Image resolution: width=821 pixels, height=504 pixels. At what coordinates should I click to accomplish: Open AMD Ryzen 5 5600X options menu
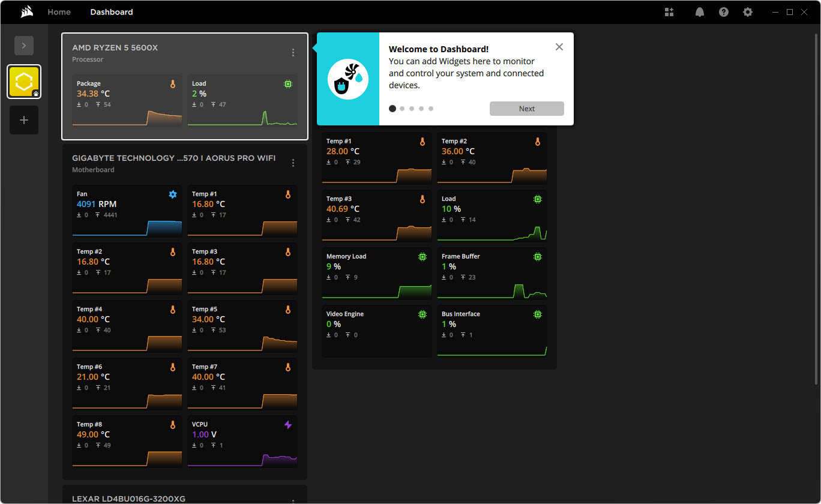click(x=293, y=52)
